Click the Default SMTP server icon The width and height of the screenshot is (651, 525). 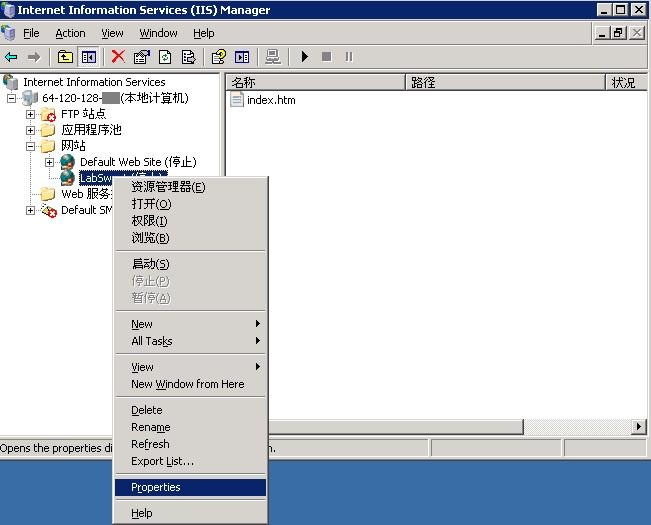(49, 210)
